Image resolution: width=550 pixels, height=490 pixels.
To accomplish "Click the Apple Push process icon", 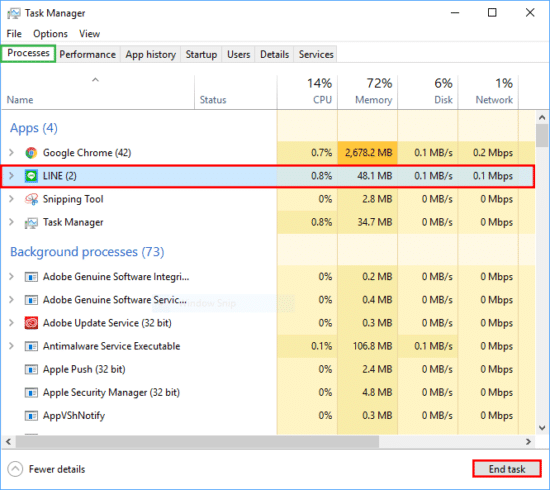I will tap(31, 369).
